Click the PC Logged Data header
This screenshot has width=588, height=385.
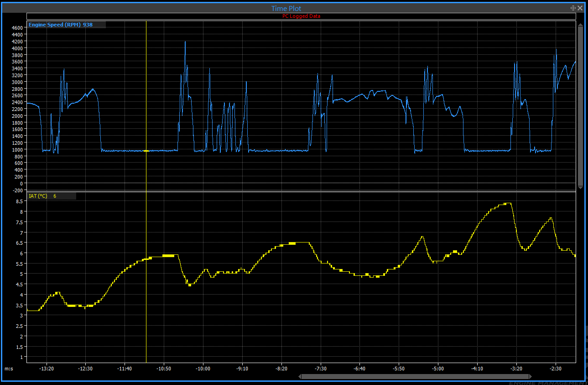(301, 16)
